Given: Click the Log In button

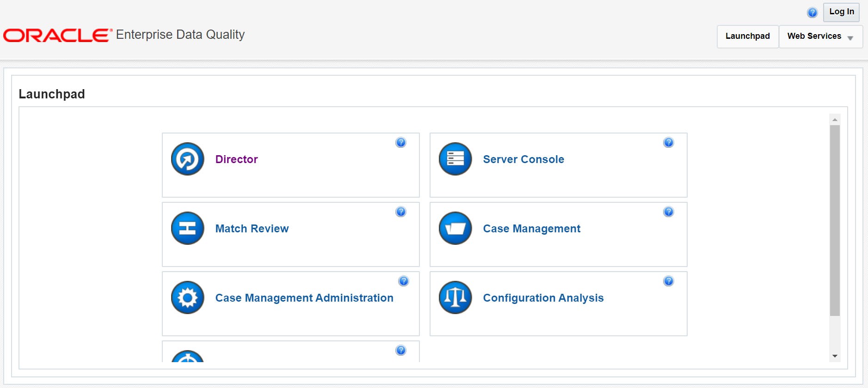Looking at the screenshot, I should pyautogui.click(x=841, y=12).
